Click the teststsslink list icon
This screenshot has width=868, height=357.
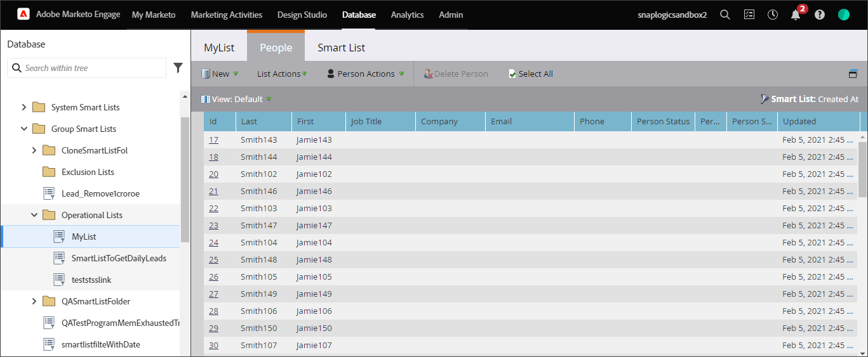[x=59, y=280]
